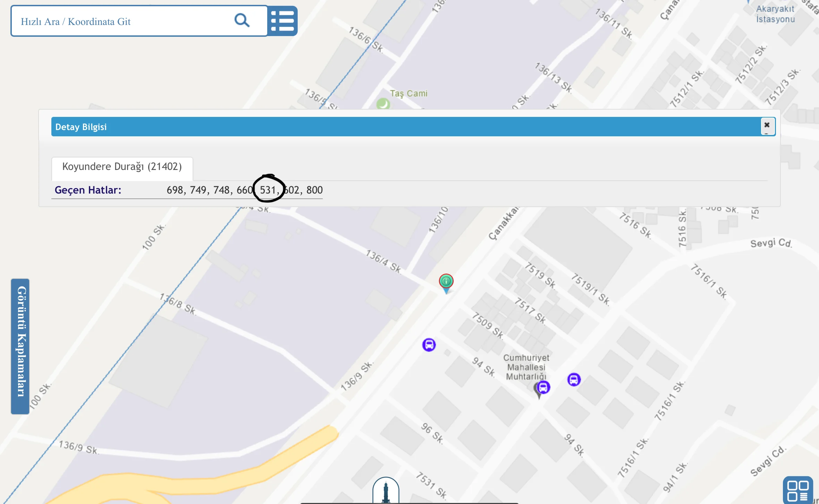Click the clock tower icon at the bottom
The image size is (819, 504).
coord(386,492)
